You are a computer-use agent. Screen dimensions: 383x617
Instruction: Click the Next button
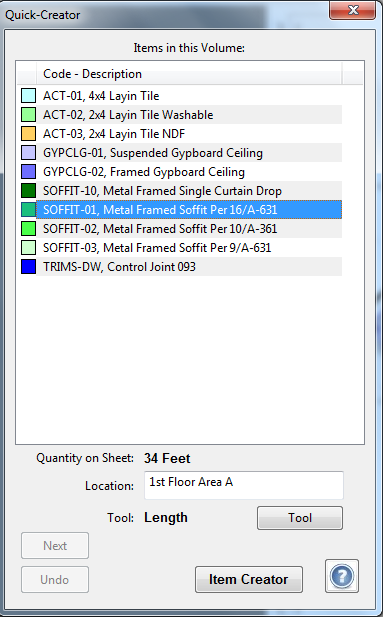click(55, 545)
